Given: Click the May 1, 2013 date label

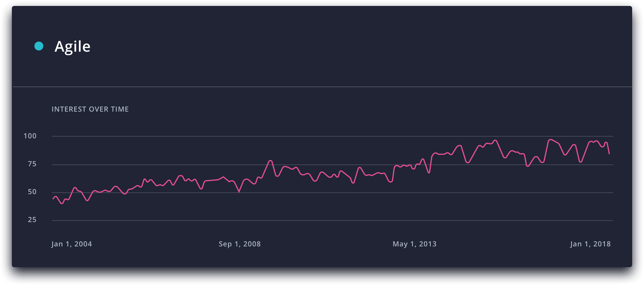Looking at the screenshot, I should (415, 244).
